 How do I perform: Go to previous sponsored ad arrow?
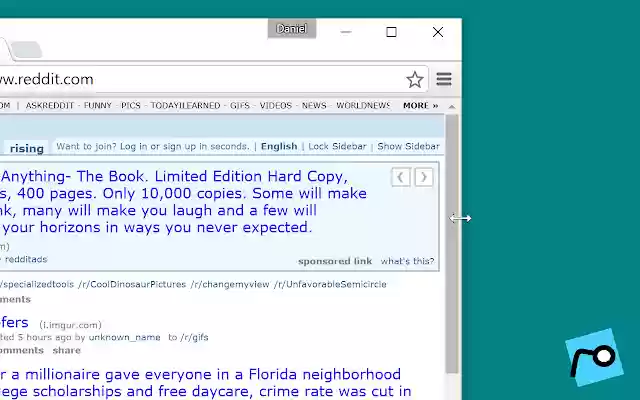pyautogui.click(x=400, y=177)
